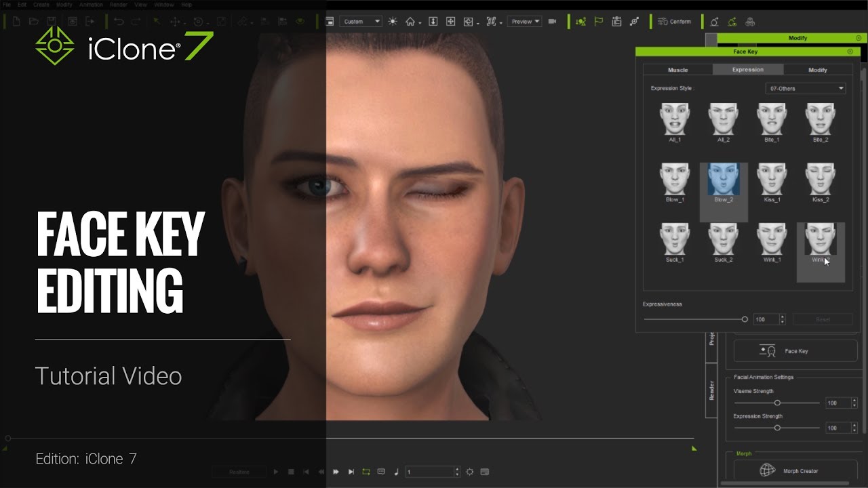Switch to the Expression tab
The image size is (868, 488).
748,70
